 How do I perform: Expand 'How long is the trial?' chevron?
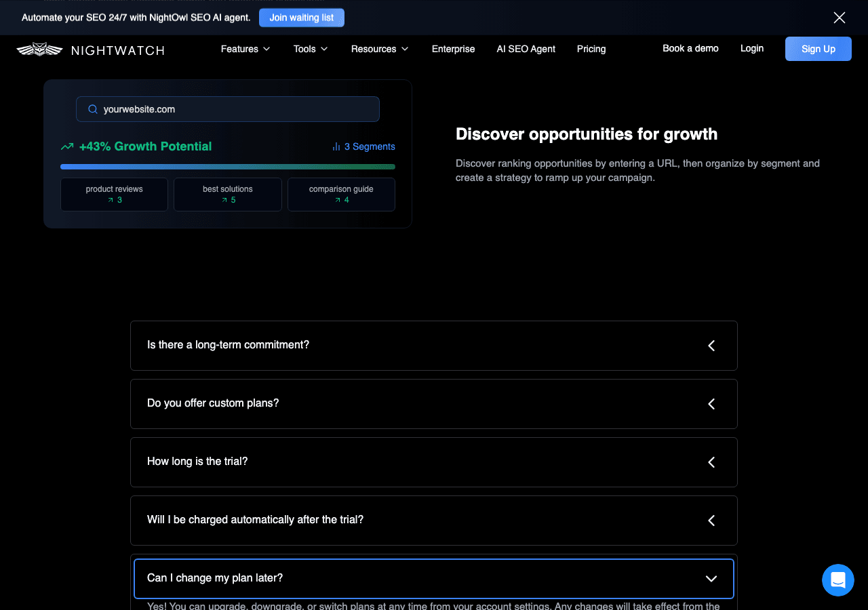pyautogui.click(x=711, y=462)
